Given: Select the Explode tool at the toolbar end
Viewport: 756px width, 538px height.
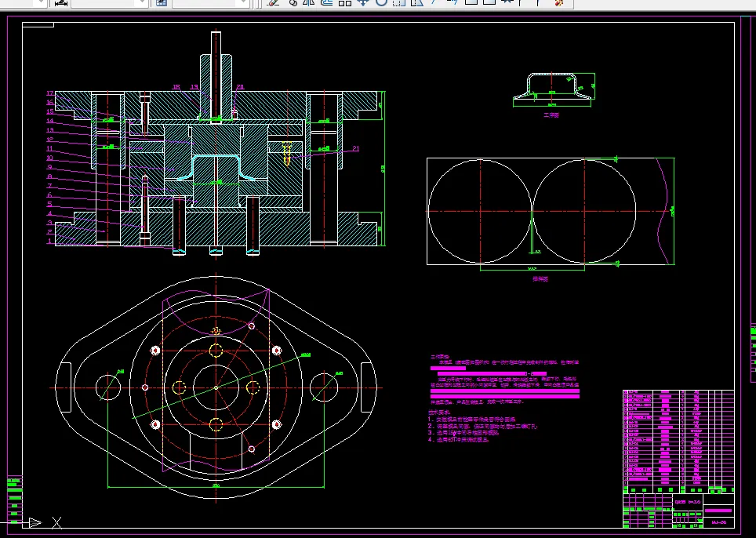Looking at the screenshot, I should click(x=559, y=2).
